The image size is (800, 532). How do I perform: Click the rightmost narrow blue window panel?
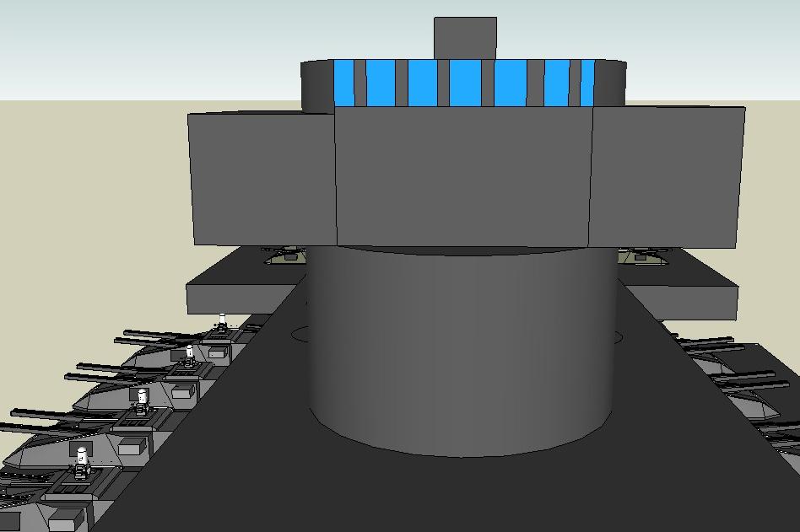click(586, 83)
